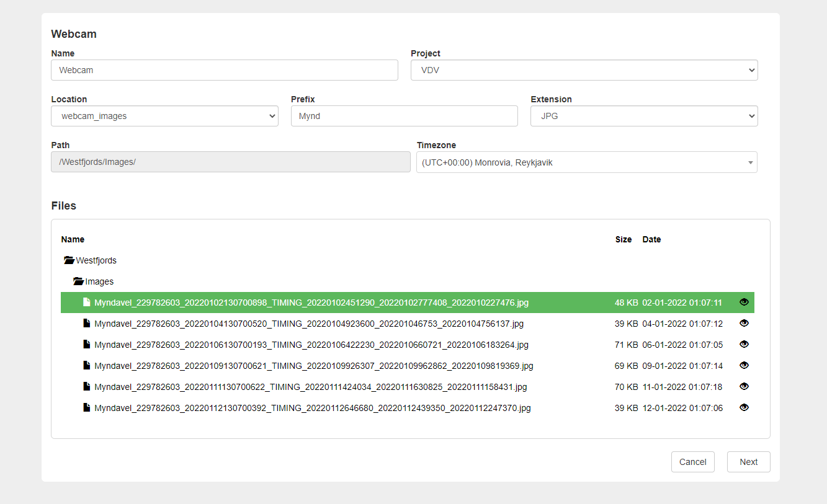Viewport: 827px width, 504px height.
Task: Click the 39 KB size on the 04-01-2022 row
Action: coord(626,324)
